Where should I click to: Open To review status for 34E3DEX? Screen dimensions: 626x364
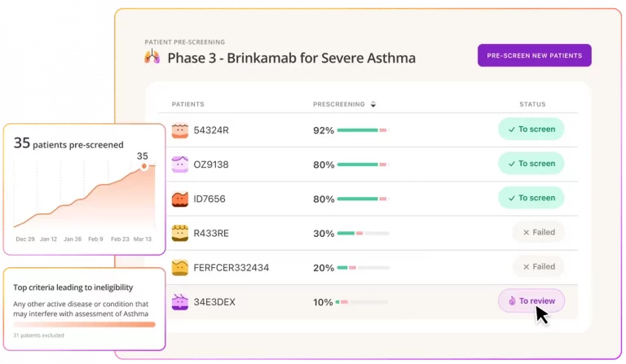pos(531,301)
